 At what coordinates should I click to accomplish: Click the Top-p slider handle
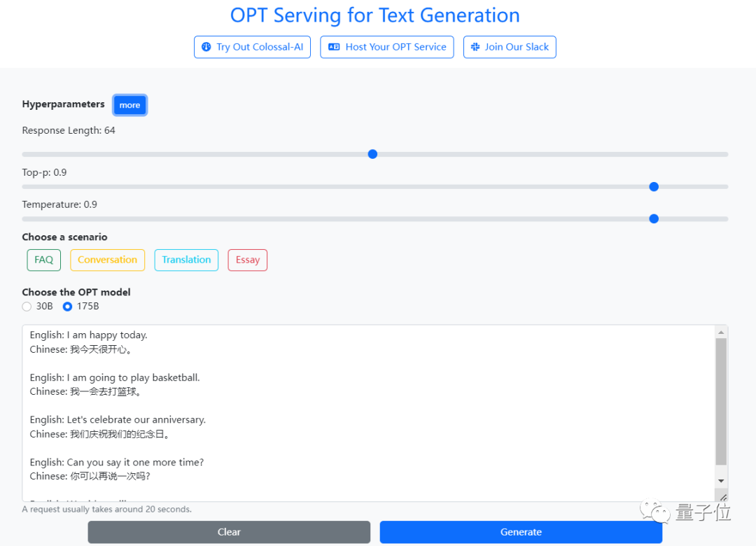coord(654,186)
